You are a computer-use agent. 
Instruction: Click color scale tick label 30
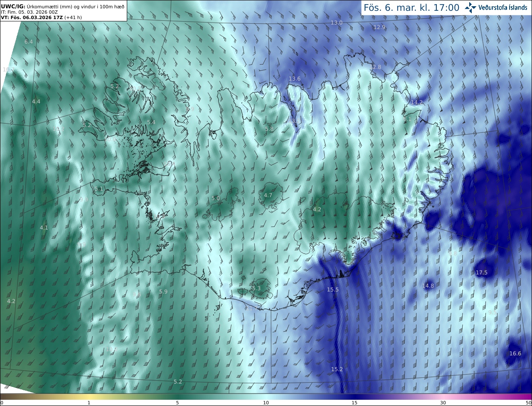click(x=443, y=403)
